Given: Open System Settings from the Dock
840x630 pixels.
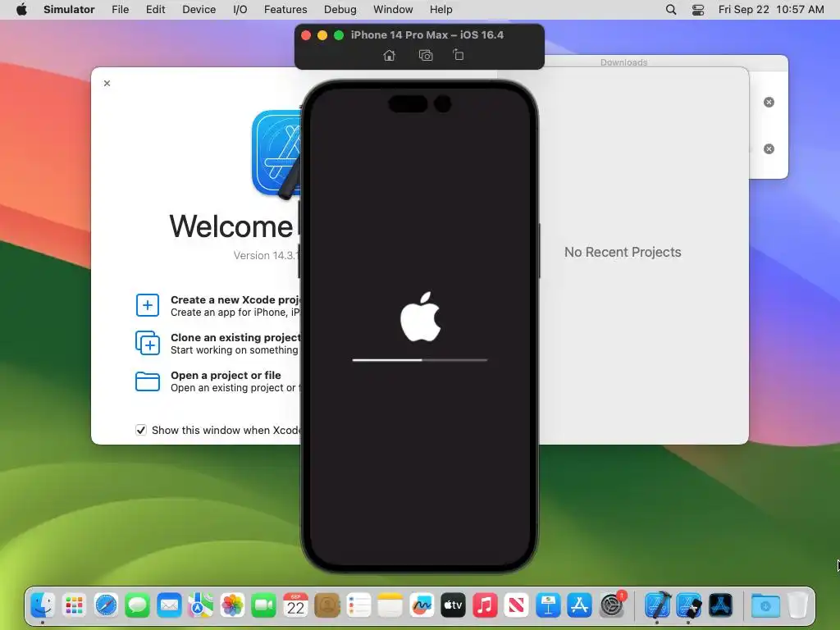Looking at the screenshot, I should pyautogui.click(x=611, y=605).
